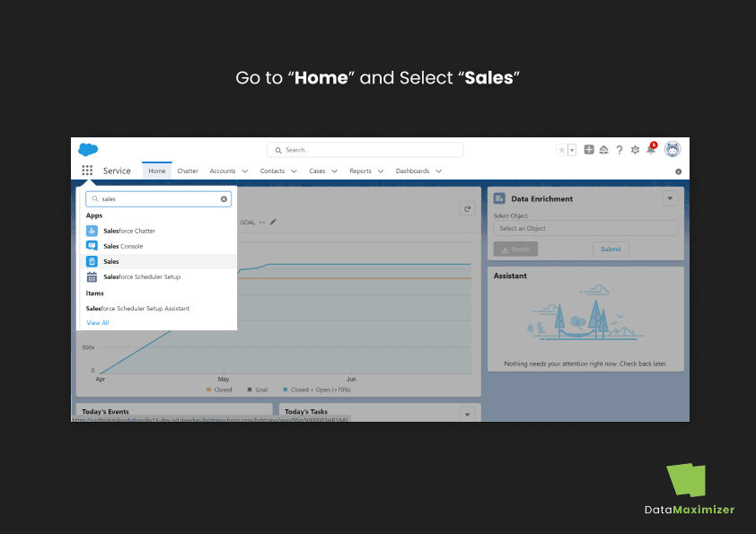Switch to the Chatter tab
The image size is (756, 534).
pyautogui.click(x=188, y=171)
